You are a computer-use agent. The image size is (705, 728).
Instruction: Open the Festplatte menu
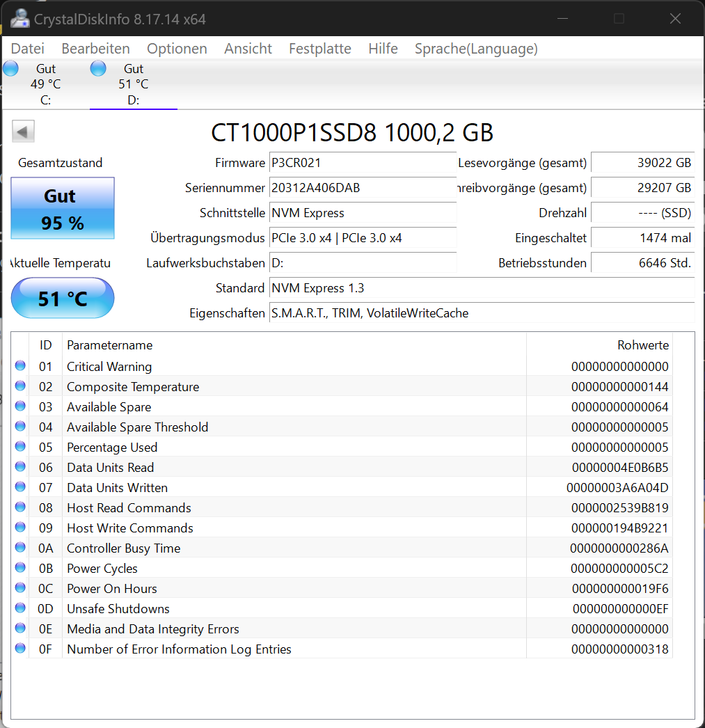(319, 48)
